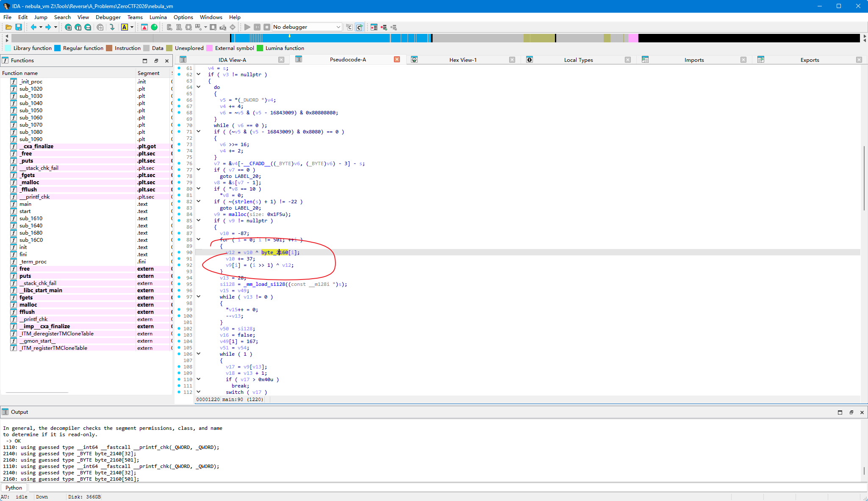Click the yellow A text search icon
The width and height of the screenshot is (868, 501).
coord(125,27)
